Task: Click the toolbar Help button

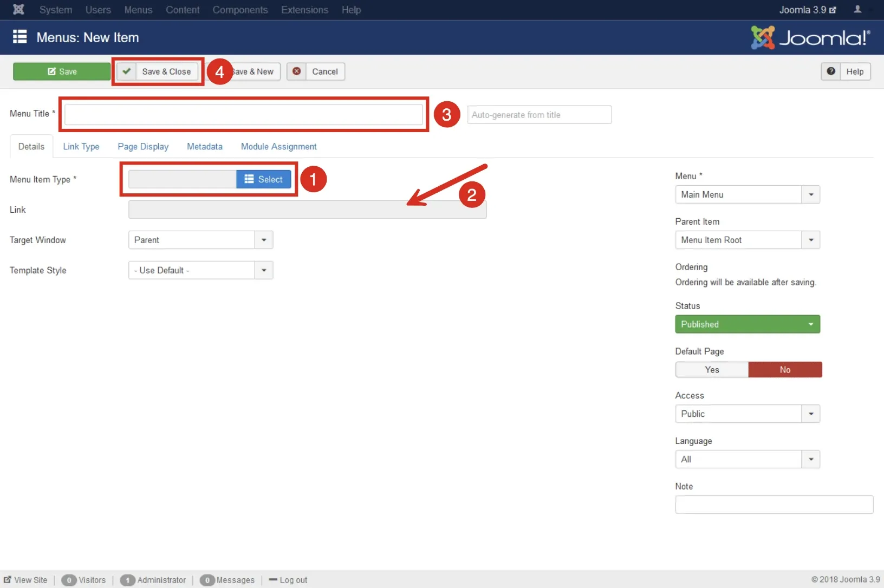Action: pos(846,71)
